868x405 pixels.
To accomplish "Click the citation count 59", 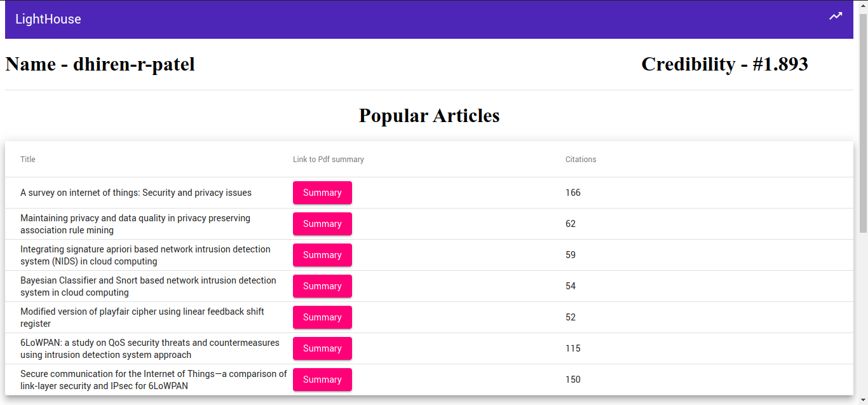I will 571,255.
